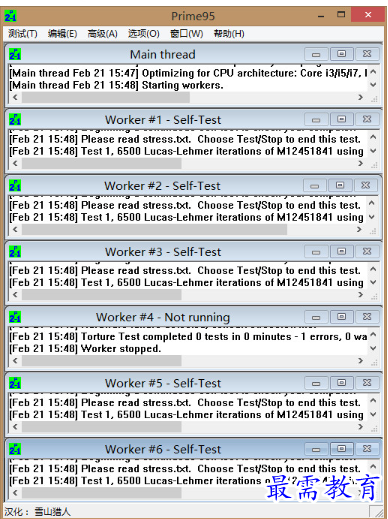The image size is (388, 519).
Task: Minimize the Worker #1 child window
Action: point(316,119)
